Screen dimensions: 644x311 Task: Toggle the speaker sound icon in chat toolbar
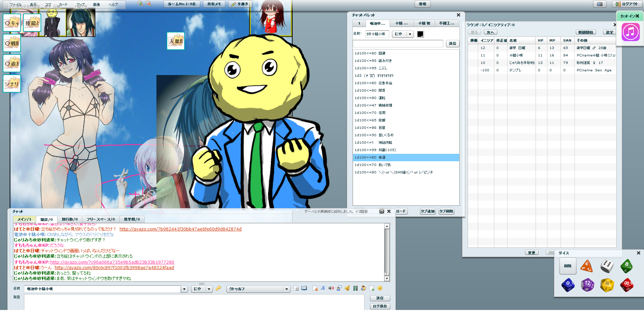tap(331, 288)
